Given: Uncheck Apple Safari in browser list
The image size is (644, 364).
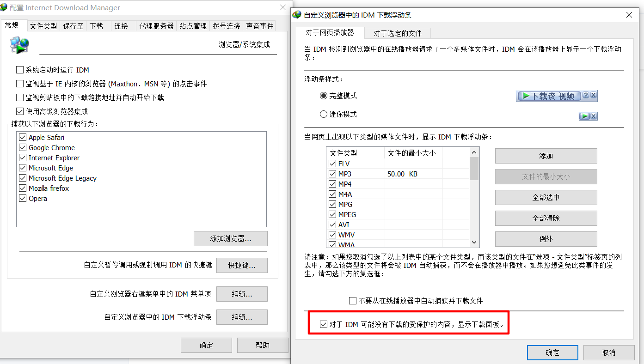Looking at the screenshot, I should (23, 138).
